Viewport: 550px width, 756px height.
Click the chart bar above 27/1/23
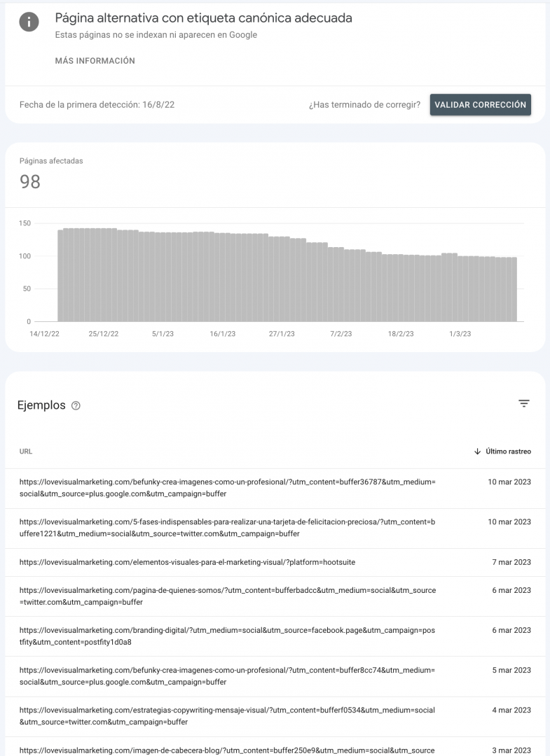(x=282, y=279)
